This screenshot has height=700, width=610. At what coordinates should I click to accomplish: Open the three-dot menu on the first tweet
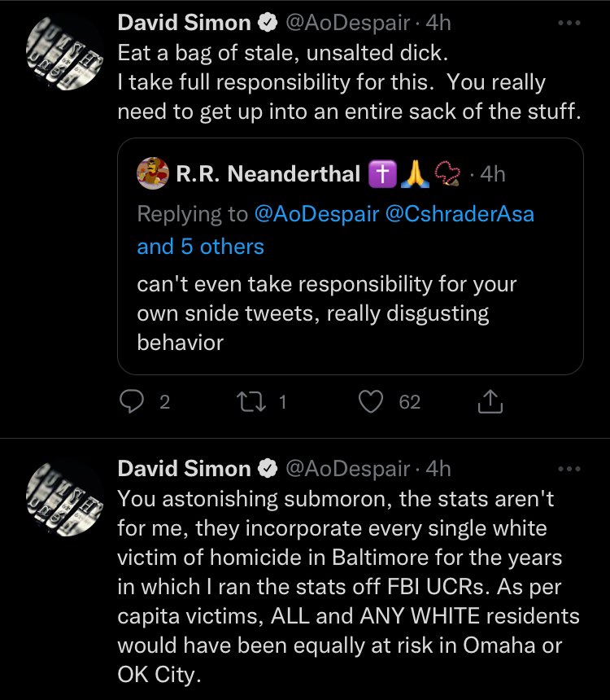pyautogui.click(x=569, y=23)
